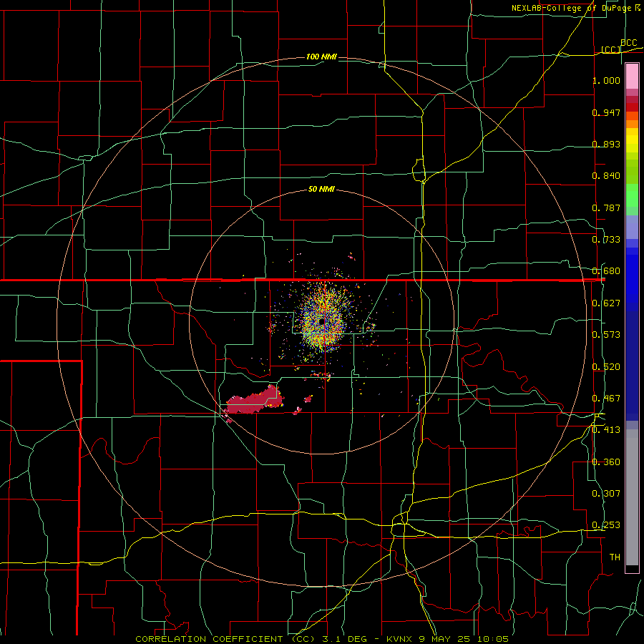This screenshot has height=644, width=644.
Task: Pick the bright green color bar segment
Action: click(632, 195)
